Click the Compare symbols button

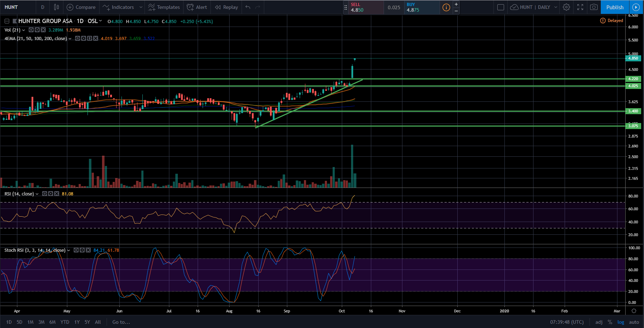(x=81, y=7)
